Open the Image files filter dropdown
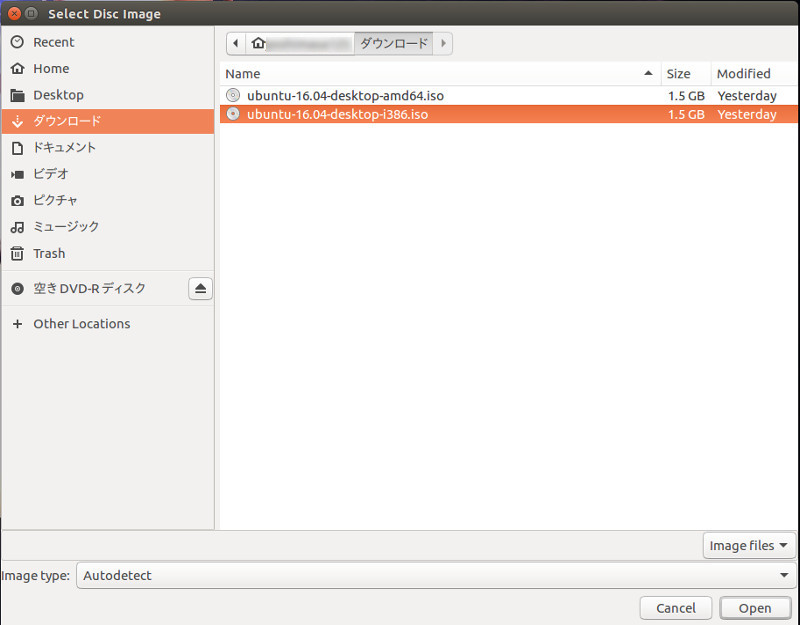 [x=749, y=546]
